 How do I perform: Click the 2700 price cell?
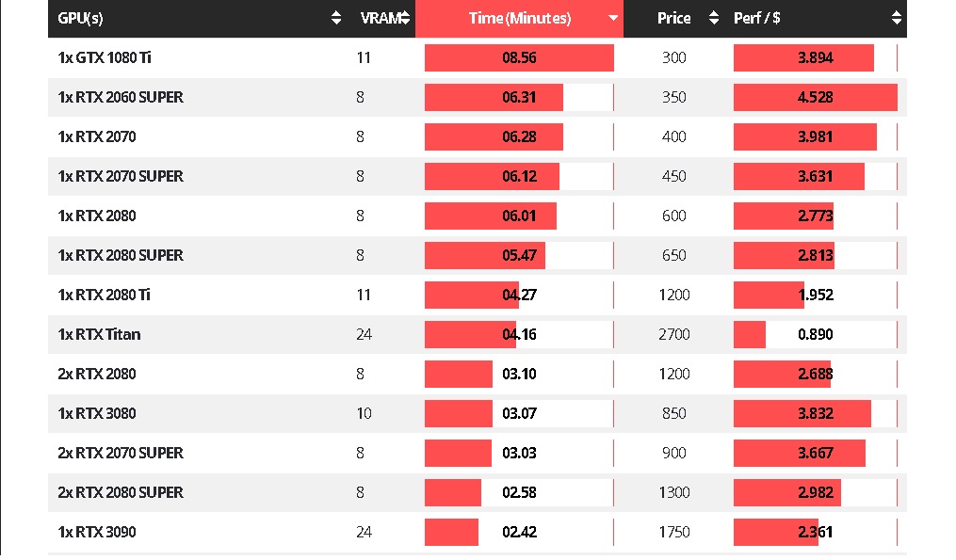pos(673,334)
